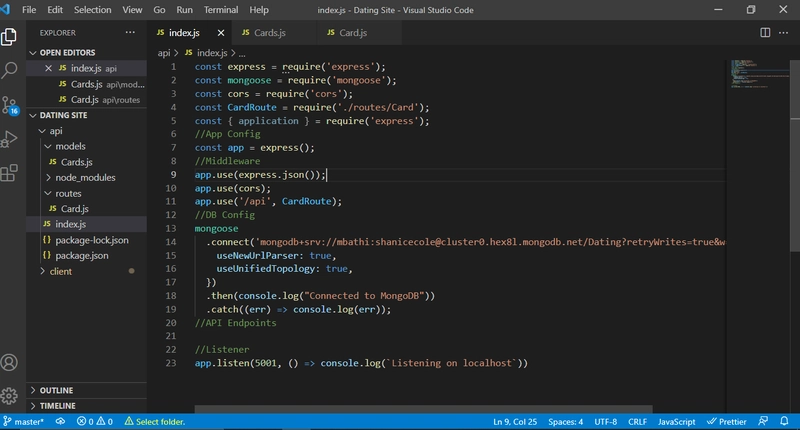Screen dimensions: 800x430
Task: Open the File menu
Action: 29,10
